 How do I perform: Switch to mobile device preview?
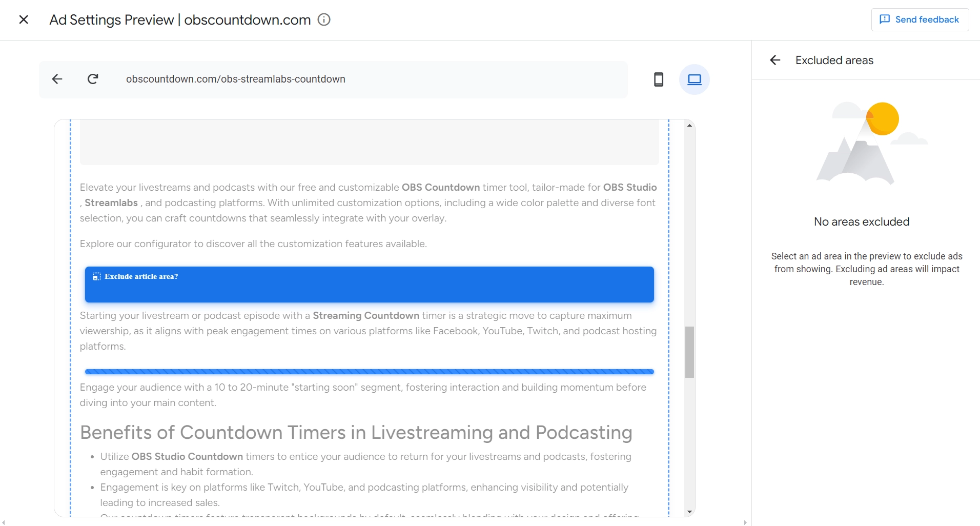click(x=659, y=79)
